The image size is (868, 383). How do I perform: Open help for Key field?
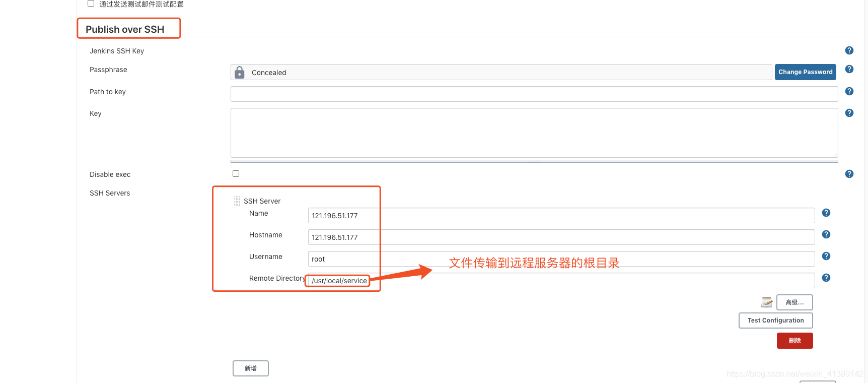coord(849,113)
